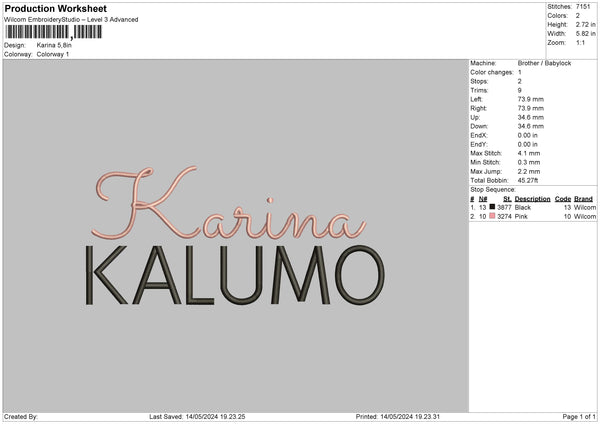This screenshot has width=600, height=424.
Task: Click the Left value 73.9 mm
Action: 530,99
